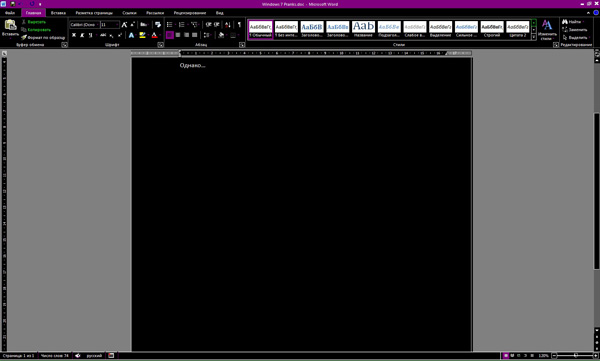Screen dimensions: 600x361
Task: Click the Sort icon in paragraph group
Action: 228,25
